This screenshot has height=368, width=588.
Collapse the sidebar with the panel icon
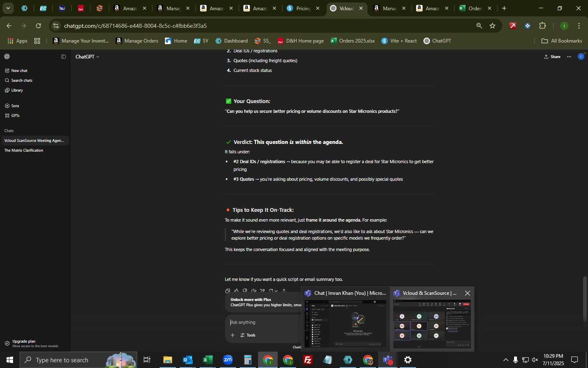click(63, 57)
